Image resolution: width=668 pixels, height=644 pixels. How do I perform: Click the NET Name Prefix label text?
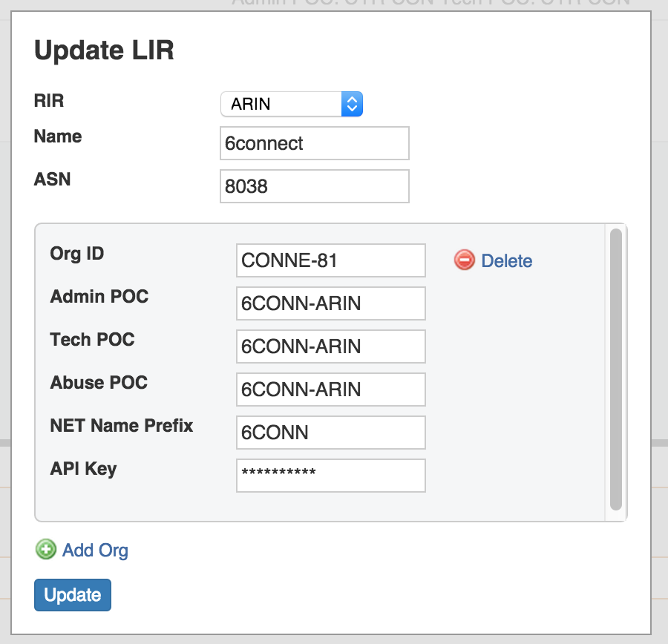(x=122, y=426)
